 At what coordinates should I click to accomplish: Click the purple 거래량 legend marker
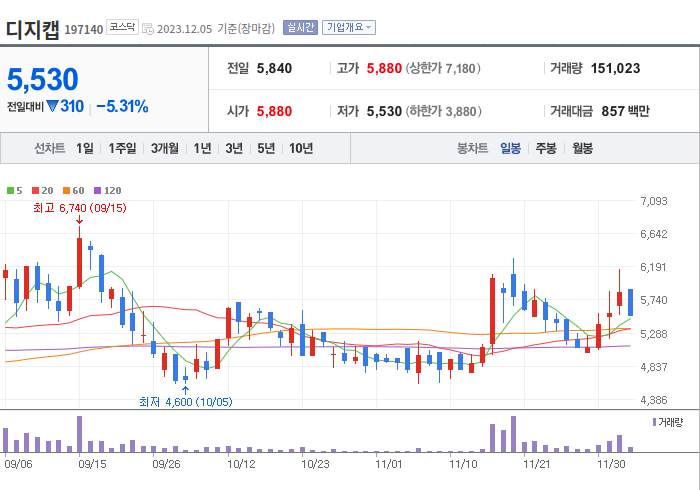click(x=654, y=422)
